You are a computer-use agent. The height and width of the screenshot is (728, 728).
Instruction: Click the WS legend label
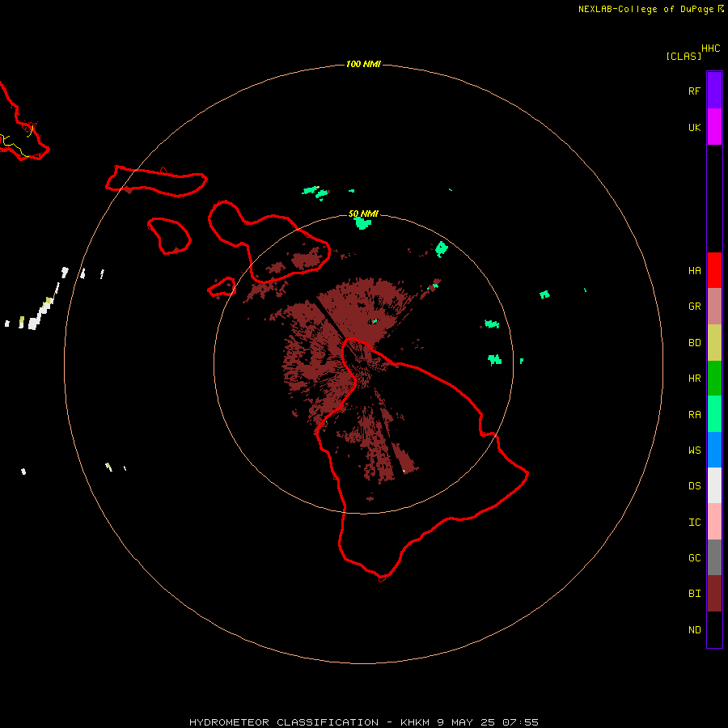pyautogui.click(x=694, y=451)
